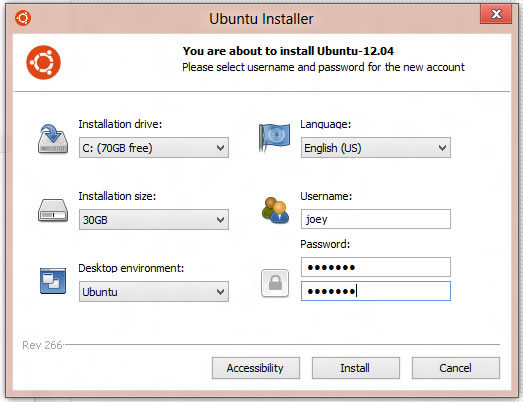Image resolution: width=523 pixels, height=402 pixels.
Task: Open the Language dropdown showing English (US)
Action: (376, 147)
